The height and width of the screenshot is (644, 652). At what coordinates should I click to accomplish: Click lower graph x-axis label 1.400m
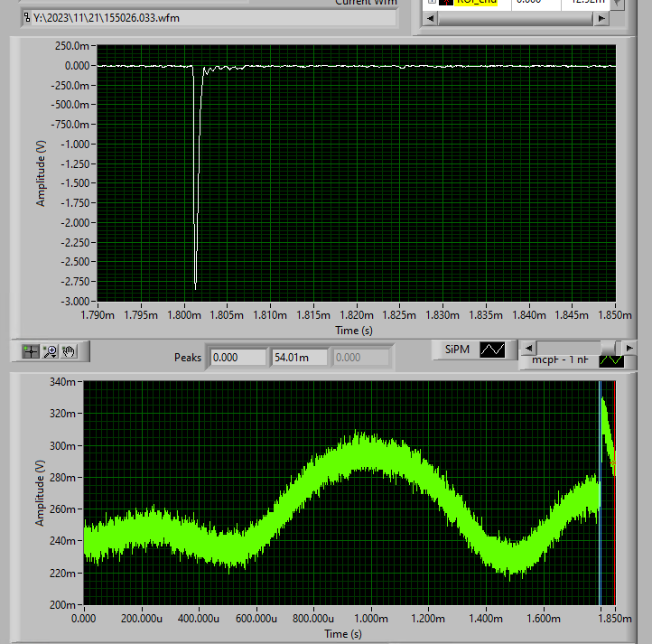[486, 619]
